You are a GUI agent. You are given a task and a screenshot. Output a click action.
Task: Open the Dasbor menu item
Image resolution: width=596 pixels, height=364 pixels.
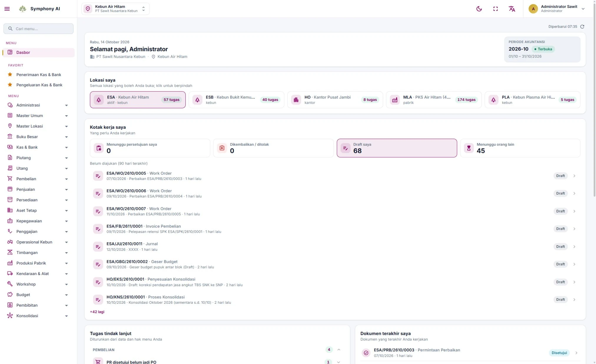(x=39, y=52)
